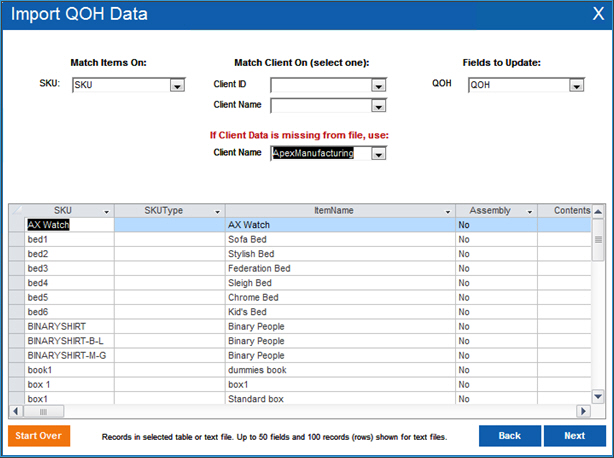The width and height of the screenshot is (614, 458).
Task: Click the horizontal scrollbar left arrow
Action: point(16,411)
